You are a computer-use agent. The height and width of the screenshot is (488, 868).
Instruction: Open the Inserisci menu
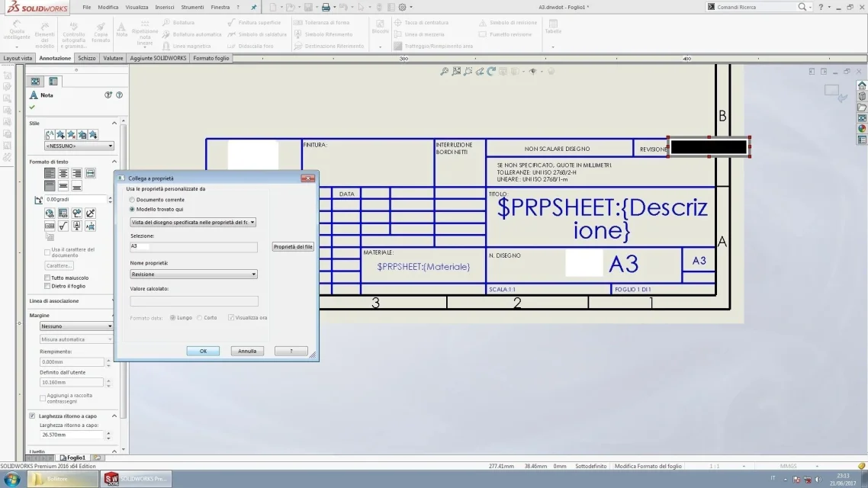click(165, 7)
